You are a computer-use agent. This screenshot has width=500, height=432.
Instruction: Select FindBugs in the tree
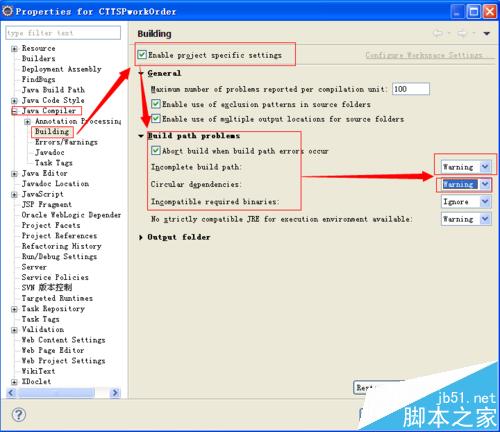point(38,79)
